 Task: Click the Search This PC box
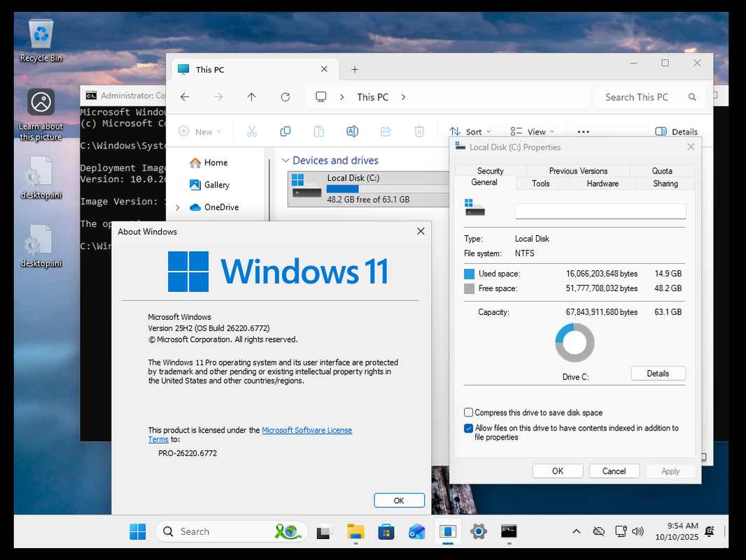pos(650,97)
